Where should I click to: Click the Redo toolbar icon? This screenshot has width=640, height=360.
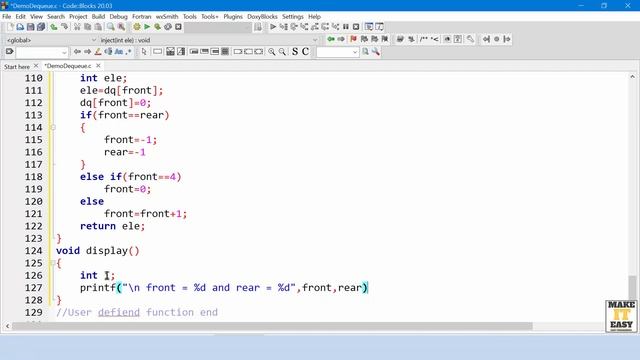point(64,27)
